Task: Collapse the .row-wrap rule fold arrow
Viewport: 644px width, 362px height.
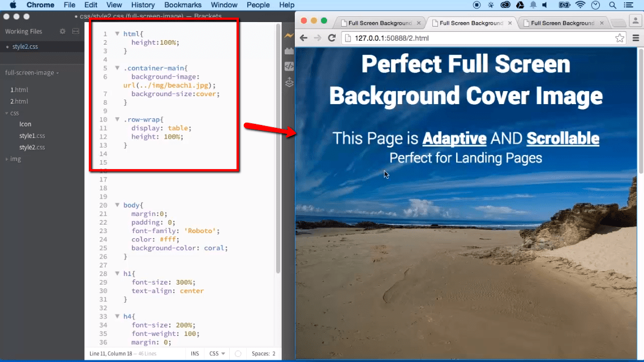Action: [117, 119]
